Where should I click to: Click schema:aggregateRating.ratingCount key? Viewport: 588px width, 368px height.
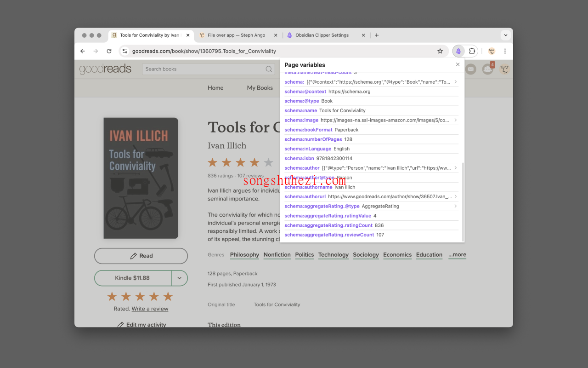[x=328, y=225]
